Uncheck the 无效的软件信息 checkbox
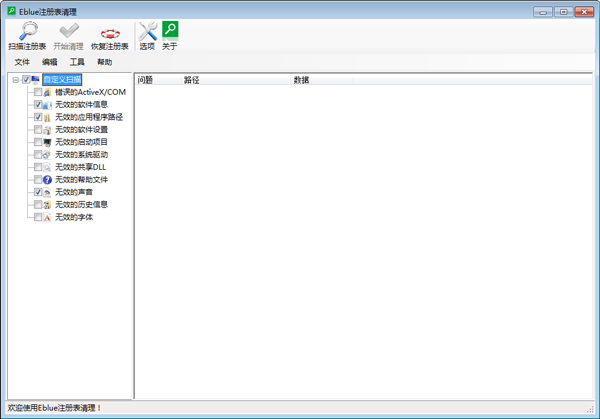This screenshot has height=419, width=600. 38,104
